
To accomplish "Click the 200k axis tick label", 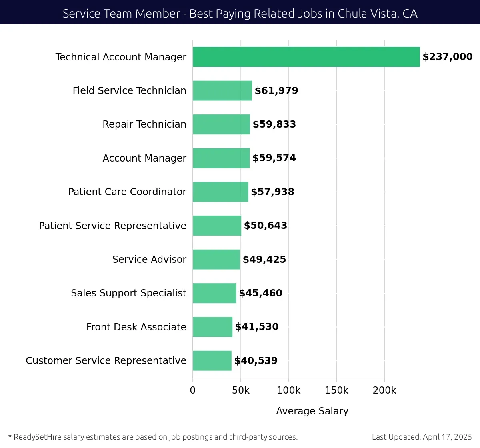I will coord(384,390).
